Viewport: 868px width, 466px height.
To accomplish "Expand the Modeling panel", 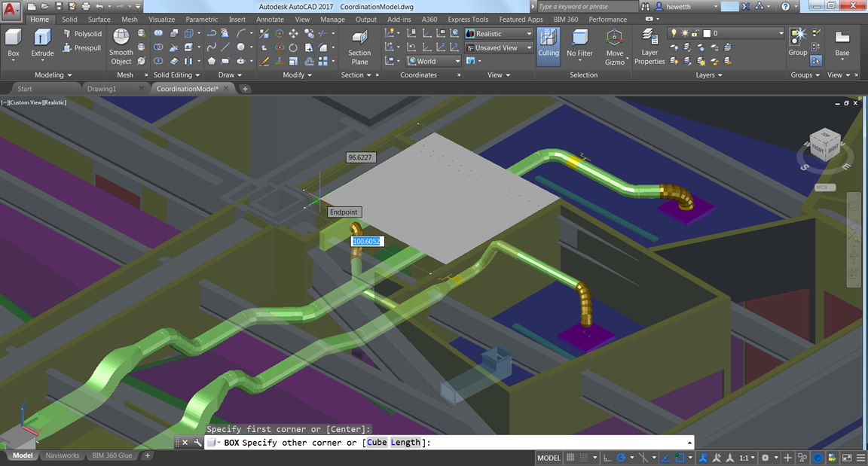I will pyautogui.click(x=52, y=75).
